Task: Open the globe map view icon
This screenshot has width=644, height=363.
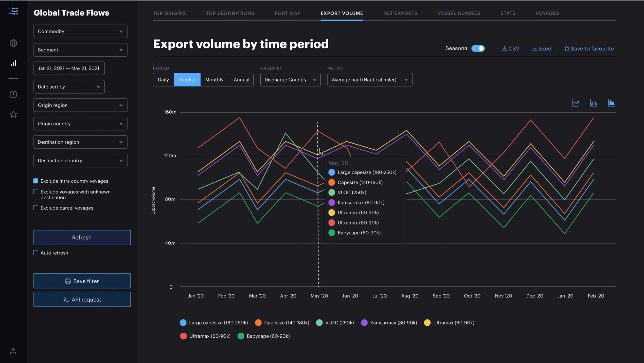Action: coord(13,43)
